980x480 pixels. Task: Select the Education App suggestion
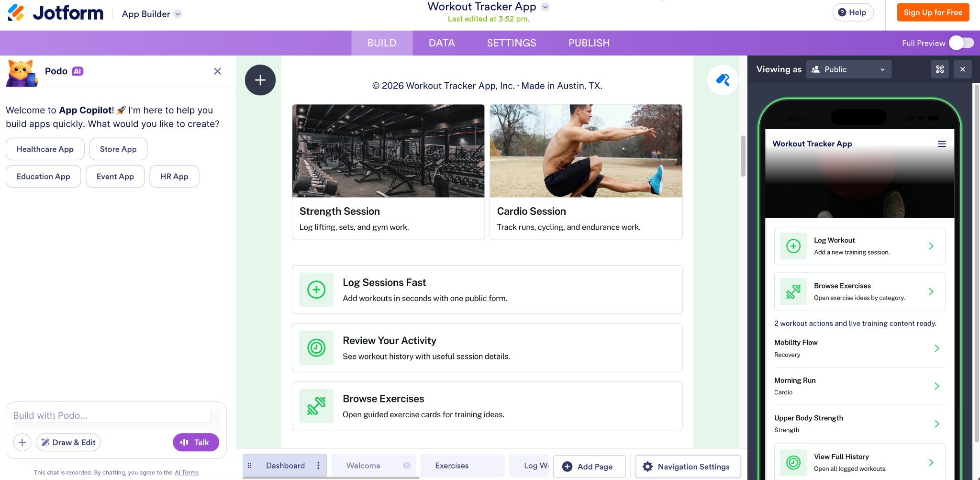[x=44, y=177]
